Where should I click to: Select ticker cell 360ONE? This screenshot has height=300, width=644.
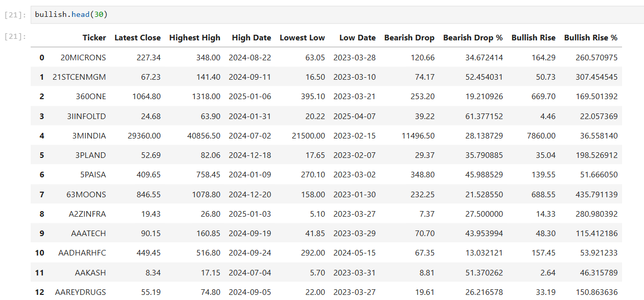91,97
